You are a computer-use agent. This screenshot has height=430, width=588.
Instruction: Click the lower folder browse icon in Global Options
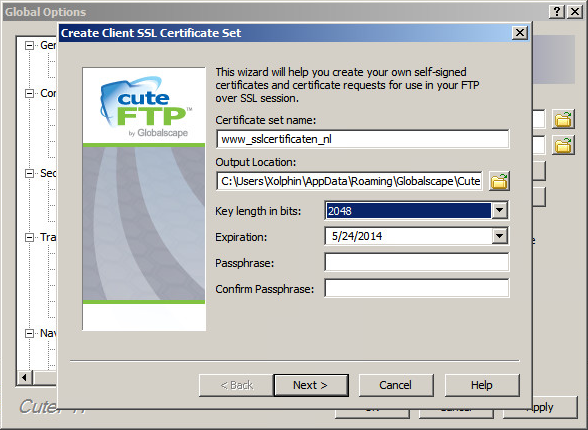(x=563, y=145)
